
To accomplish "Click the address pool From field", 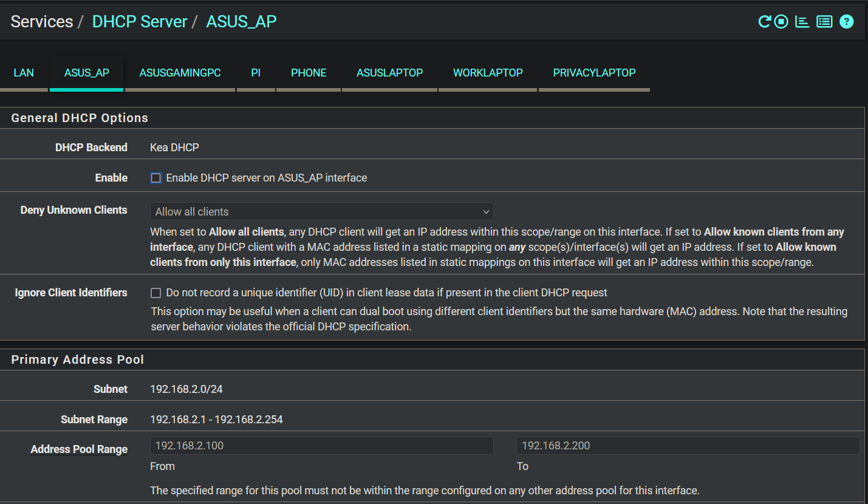I will point(321,446).
